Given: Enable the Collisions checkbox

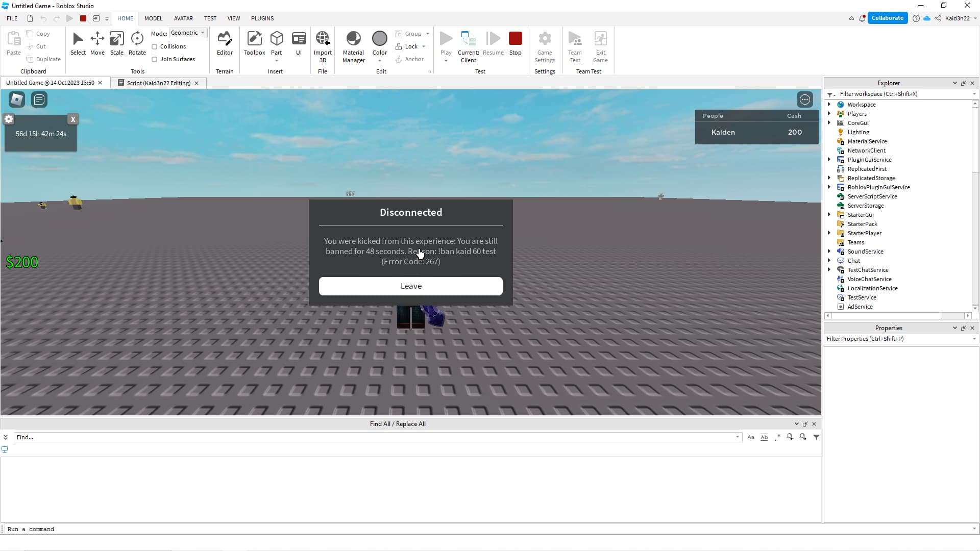Looking at the screenshot, I should pos(154,46).
